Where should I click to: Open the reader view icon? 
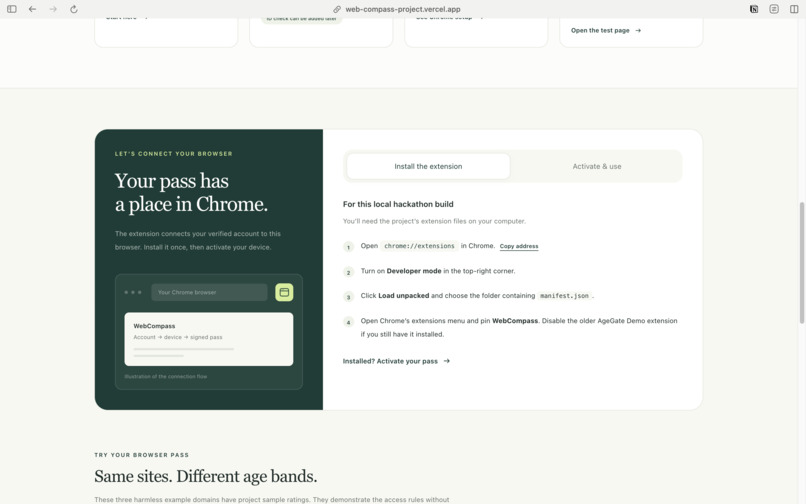click(774, 9)
